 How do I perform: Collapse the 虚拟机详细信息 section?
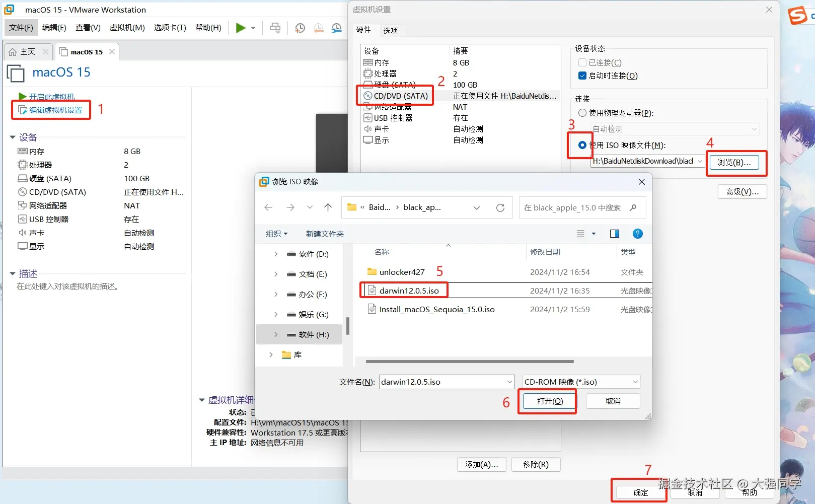click(x=202, y=400)
